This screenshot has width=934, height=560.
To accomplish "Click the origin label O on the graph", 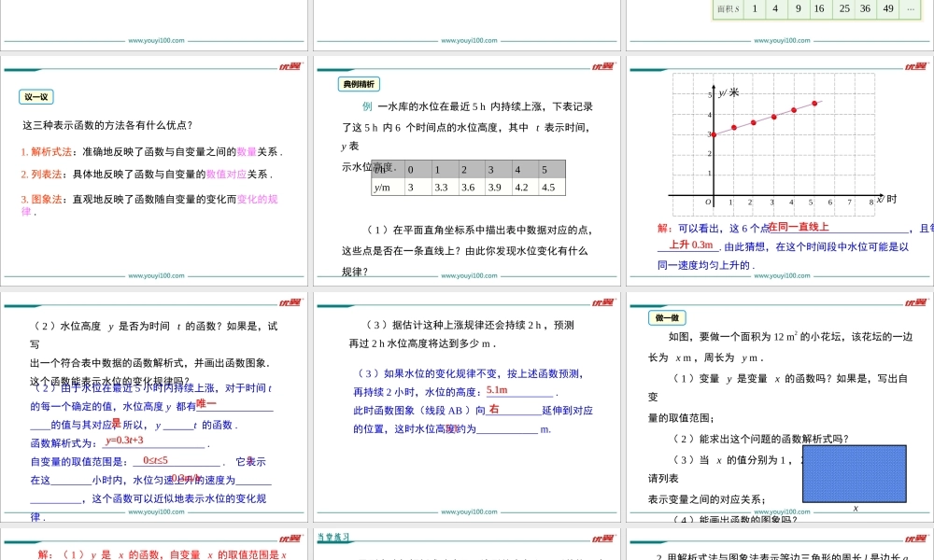I will (x=707, y=202).
